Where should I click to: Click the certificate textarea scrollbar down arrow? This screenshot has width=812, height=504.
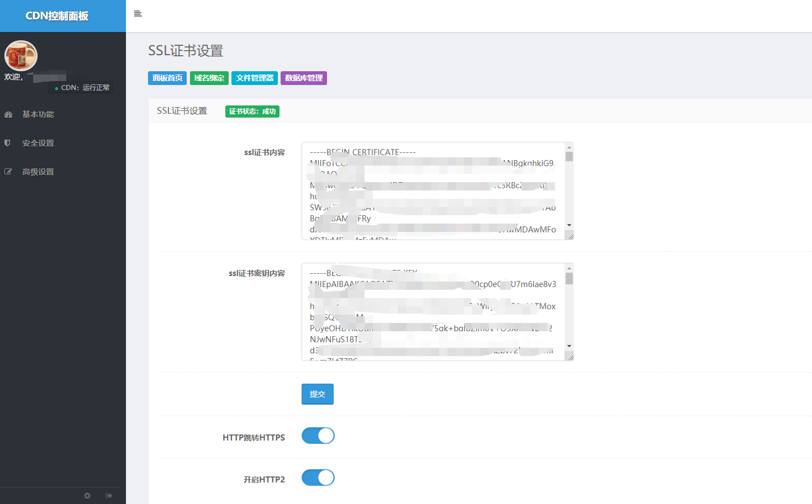569,225
